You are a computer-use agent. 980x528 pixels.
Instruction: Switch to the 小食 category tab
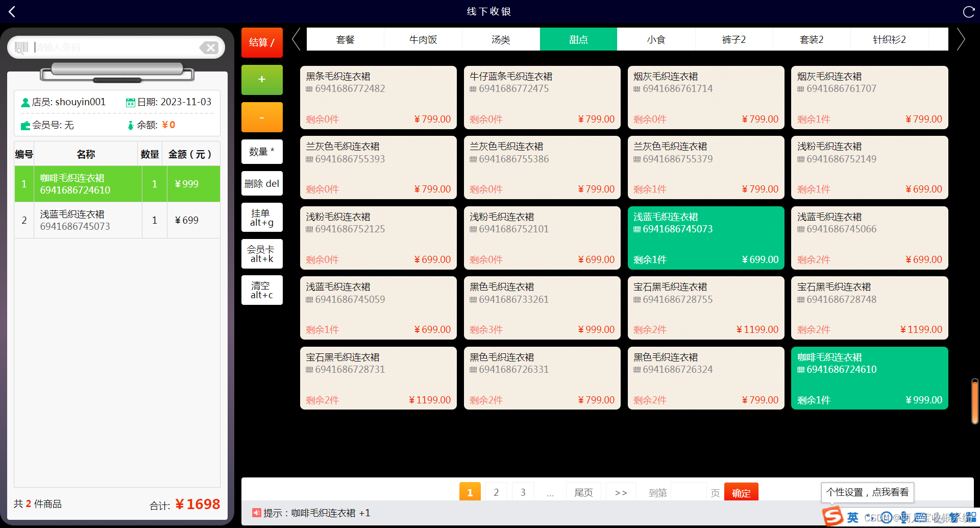(x=656, y=39)
